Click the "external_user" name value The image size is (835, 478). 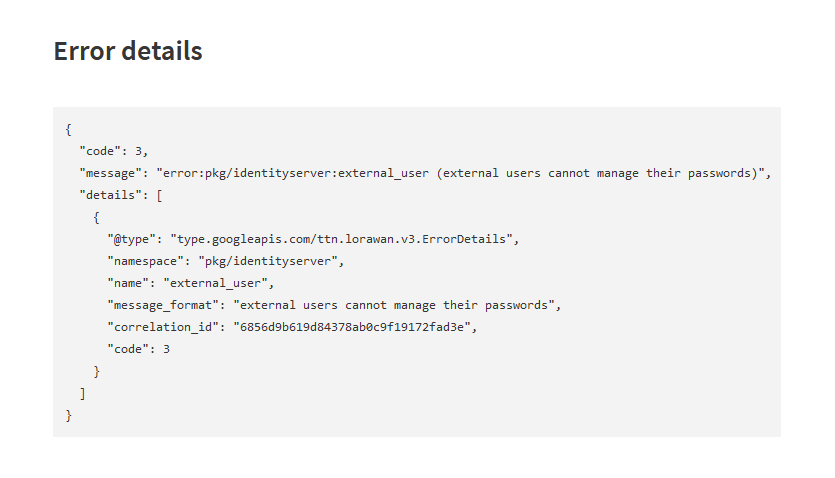[x=215, y=283]
